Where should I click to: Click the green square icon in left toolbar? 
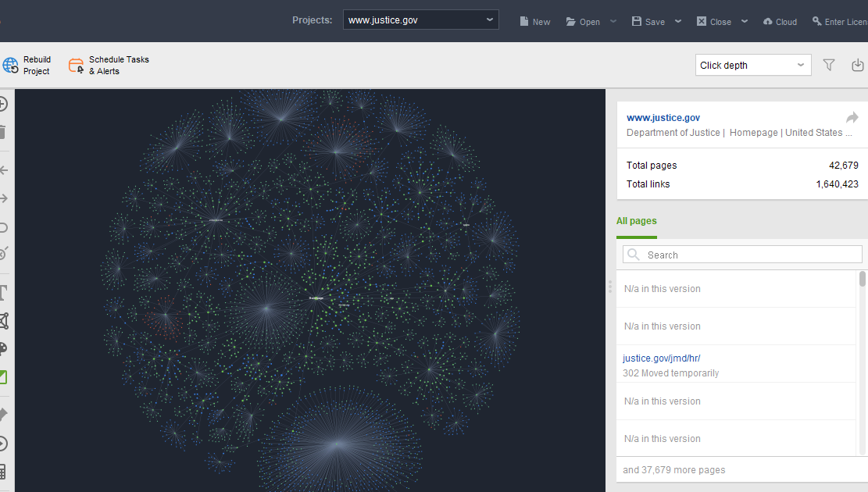tap(3, 377)
